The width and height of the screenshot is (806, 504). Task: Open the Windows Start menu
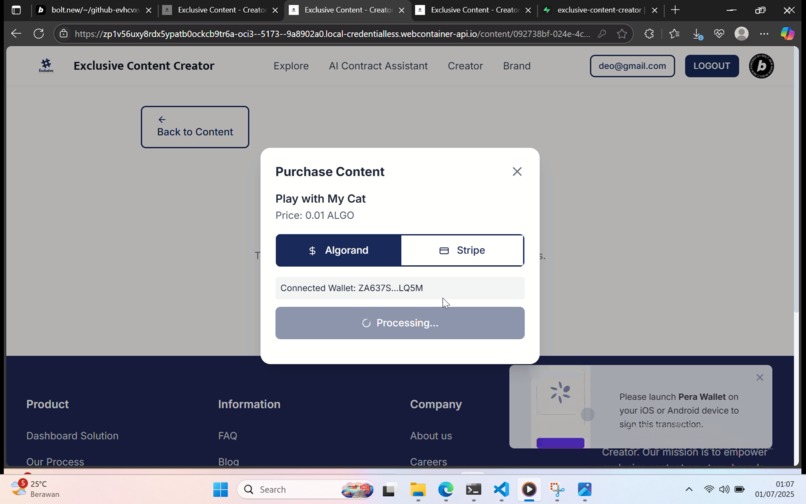pos(221,489)
